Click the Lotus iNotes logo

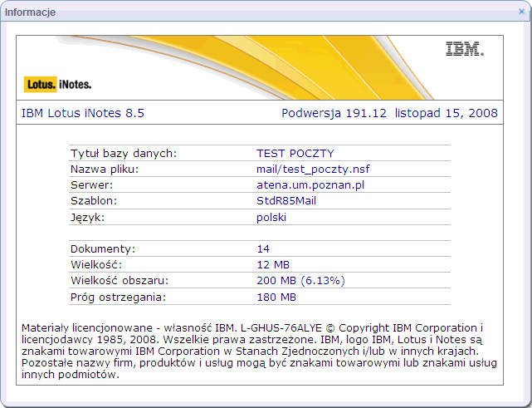click(57, 84)
